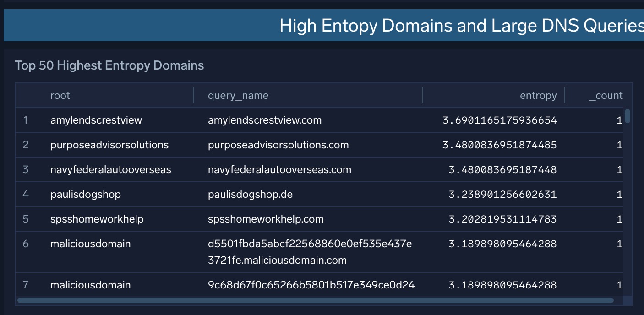This screenshot has width=644, height=315.
Task: Sort table by the entropy column header
Action: click(538, 95)
